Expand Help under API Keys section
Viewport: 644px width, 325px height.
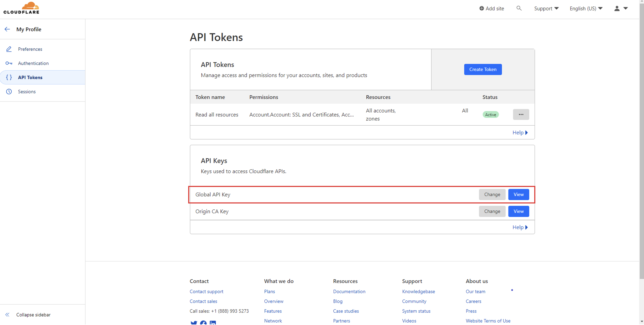point(520,227)
